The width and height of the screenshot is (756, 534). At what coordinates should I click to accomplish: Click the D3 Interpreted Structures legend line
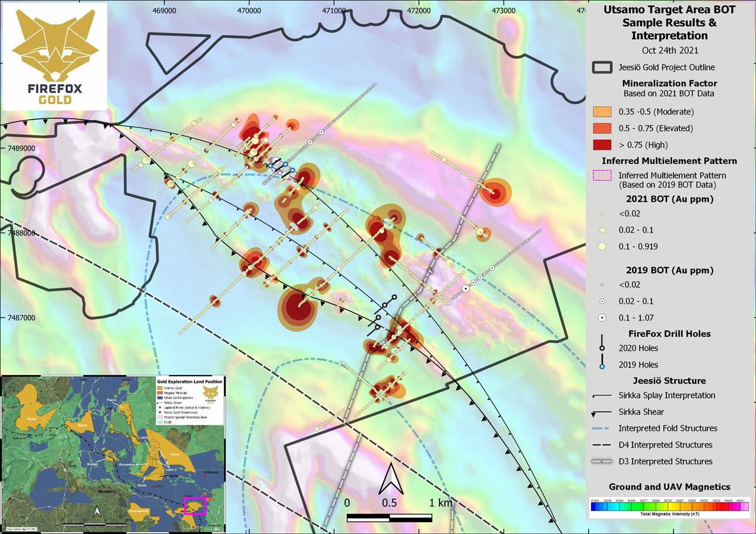click(602, 461)
